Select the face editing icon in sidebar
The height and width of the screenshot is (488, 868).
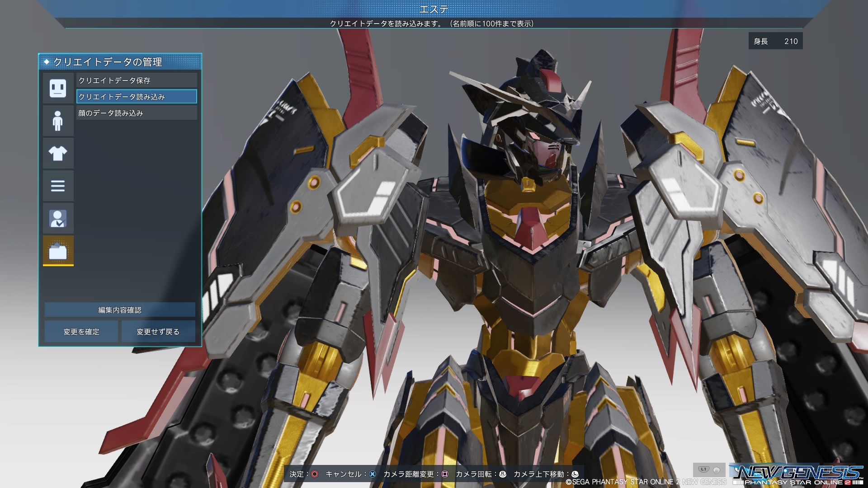point(58,88)
